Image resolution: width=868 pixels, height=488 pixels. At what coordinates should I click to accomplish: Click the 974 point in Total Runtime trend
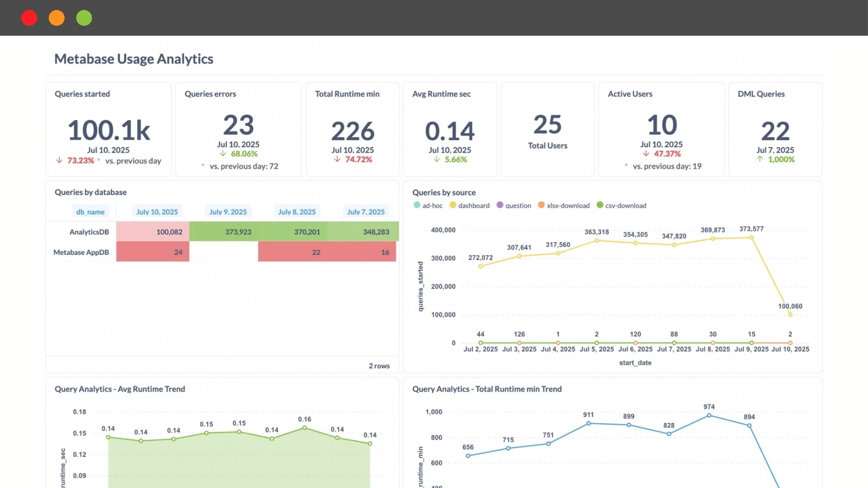709,415
